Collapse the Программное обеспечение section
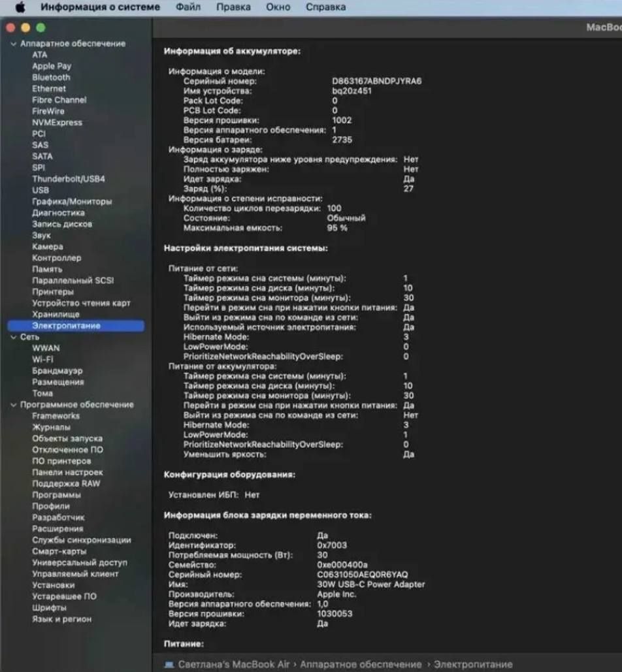Image resolution: width=622 pixels, height=672 pixels. [x=13, y=405]
